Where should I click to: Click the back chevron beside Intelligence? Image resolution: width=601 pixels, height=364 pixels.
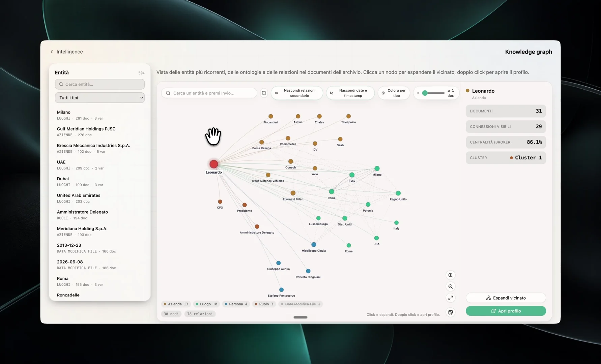(52, 52)
